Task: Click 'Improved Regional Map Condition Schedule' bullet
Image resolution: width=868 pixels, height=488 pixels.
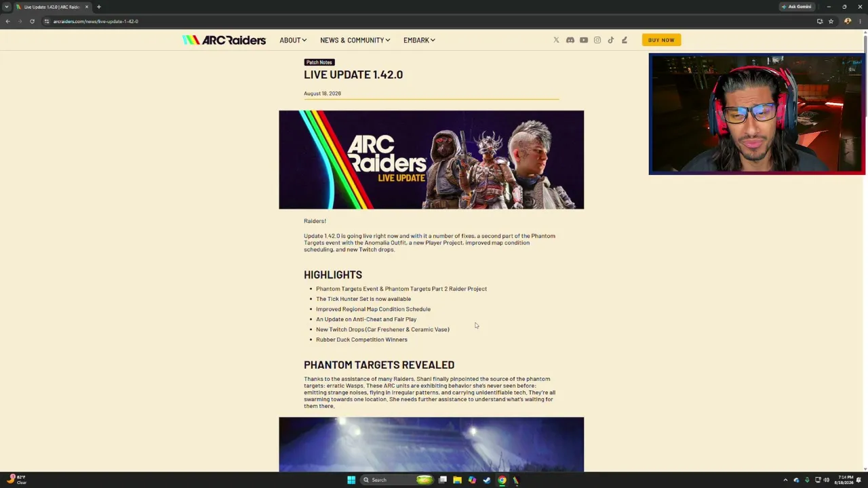Action: tap(373, 309)
